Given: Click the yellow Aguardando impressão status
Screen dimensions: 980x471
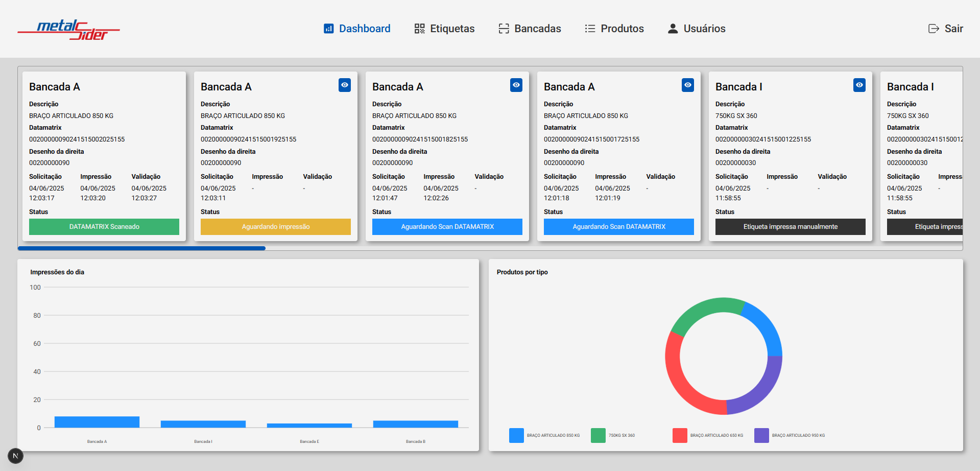Looking at the screenshot, I should tap(276, 227).
